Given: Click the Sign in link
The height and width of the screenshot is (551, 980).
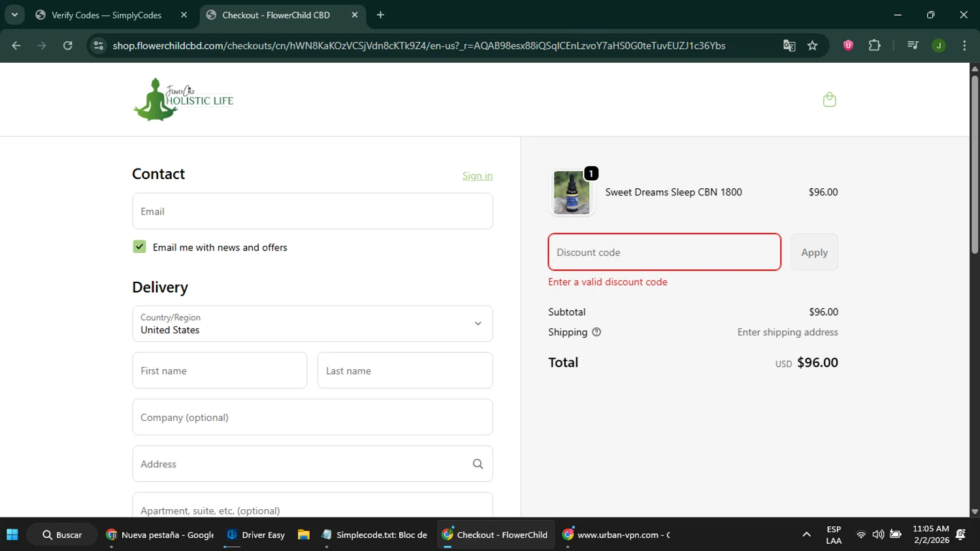Looking at the screenshot, I should tap(478, 176).
